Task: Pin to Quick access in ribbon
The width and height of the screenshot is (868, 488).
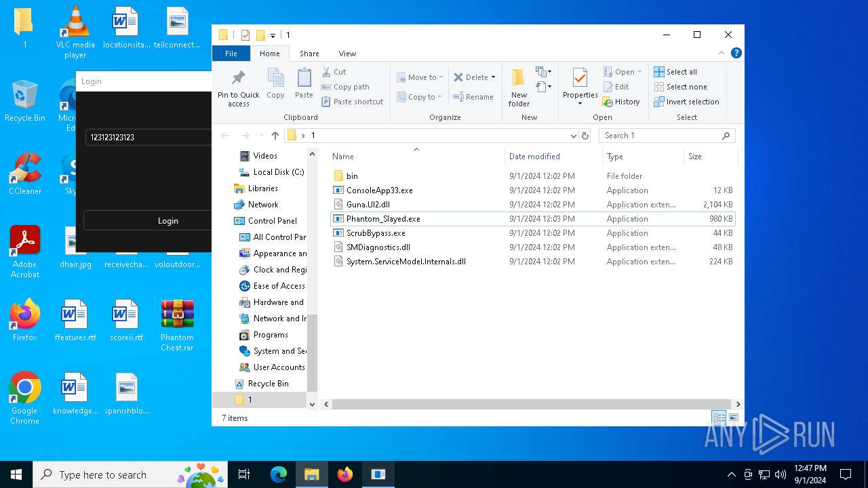Action: (238, 87)
